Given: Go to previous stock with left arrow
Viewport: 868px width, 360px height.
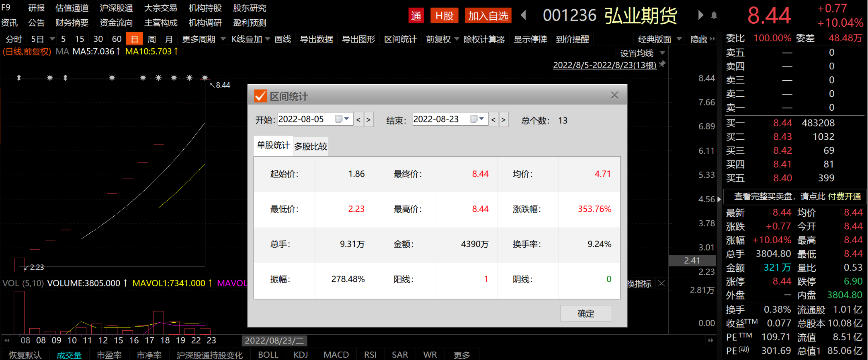Looking at the screenshot, I should click(x=523, y=16).
